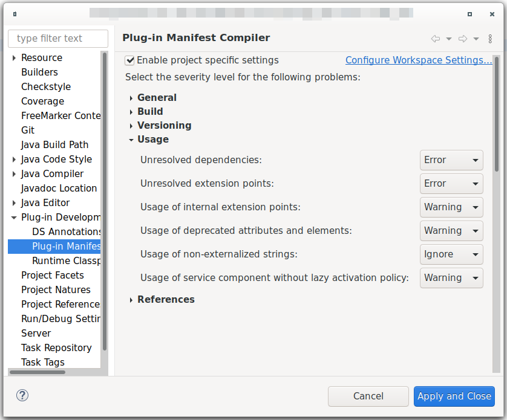Expand the References section
507x420 pixels.
coord(131,299)
